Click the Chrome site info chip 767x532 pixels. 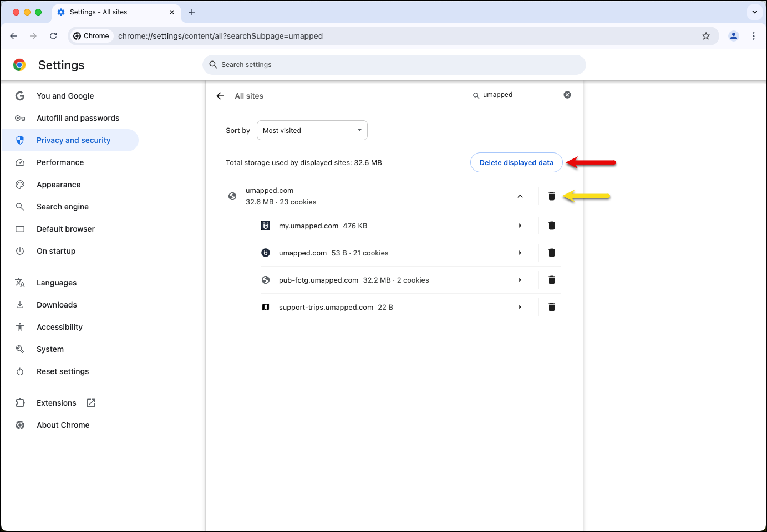point(92,36)
